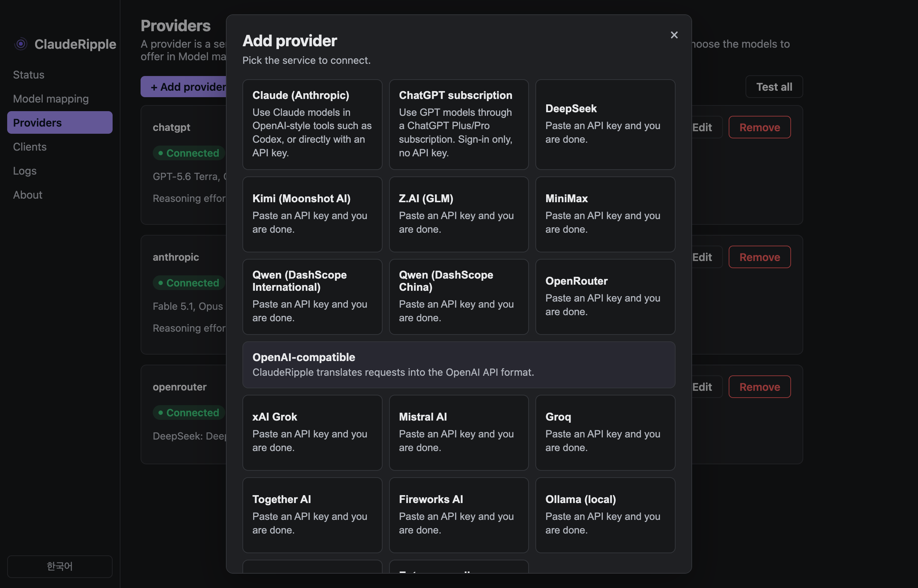
Task: Choose Qwen (DashScope China) card
Action: point(459,297)
